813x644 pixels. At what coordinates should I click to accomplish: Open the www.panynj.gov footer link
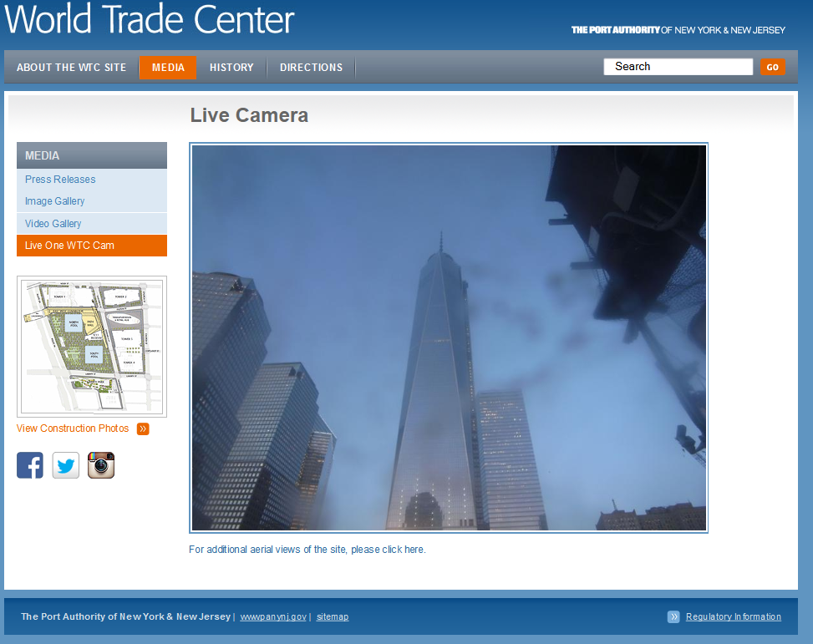(x=273, y=616)
